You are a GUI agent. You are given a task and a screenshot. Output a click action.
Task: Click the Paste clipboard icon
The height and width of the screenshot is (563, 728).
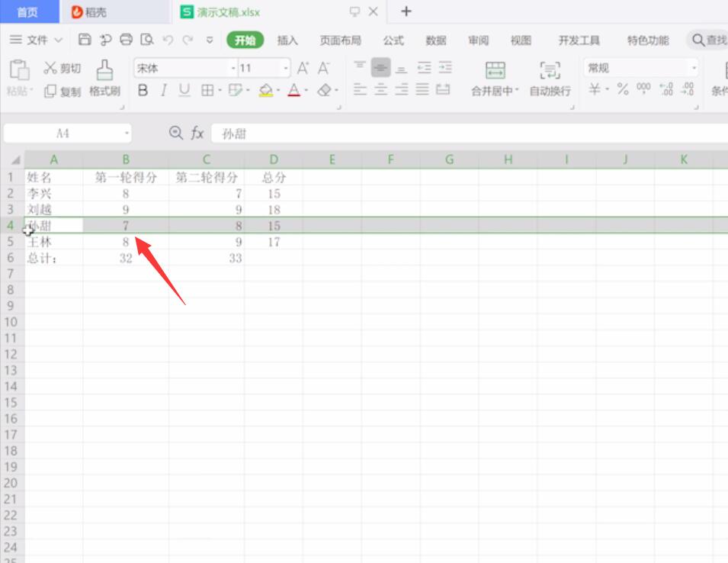pyautogui.click(x=20, y=70)
